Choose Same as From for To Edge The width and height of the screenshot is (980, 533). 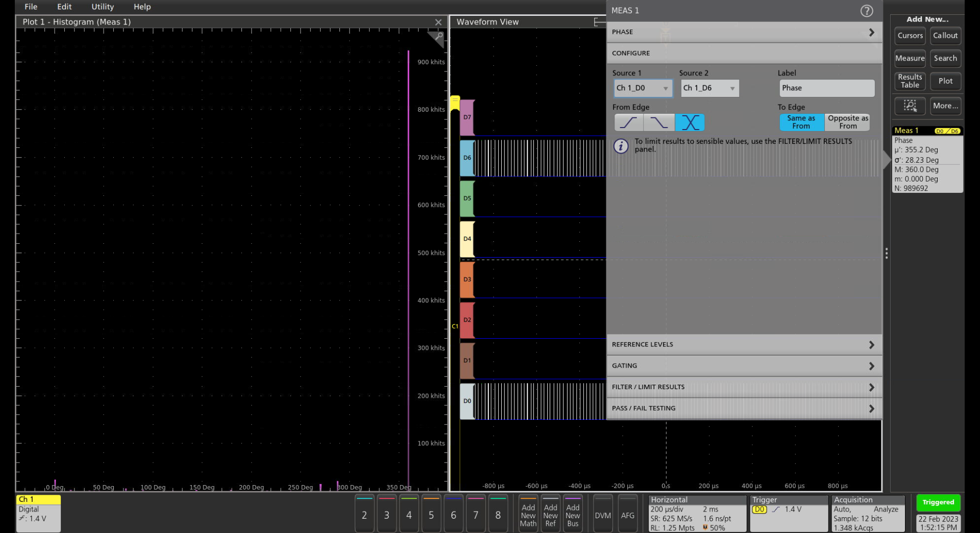(x=801, y=122)
